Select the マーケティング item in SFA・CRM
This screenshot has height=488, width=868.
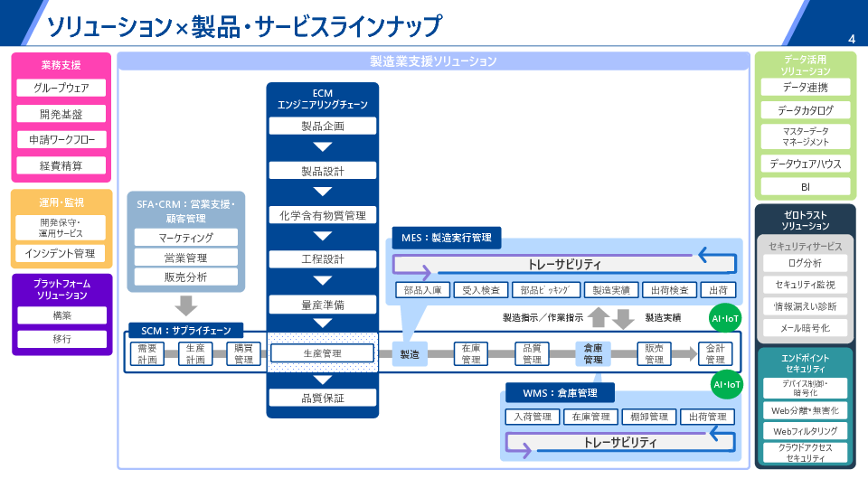186,238
